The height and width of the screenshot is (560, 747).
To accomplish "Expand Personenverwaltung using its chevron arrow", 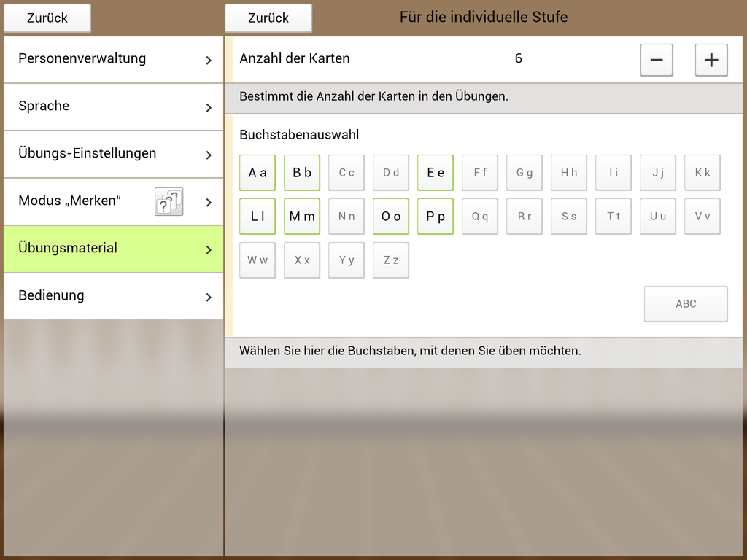I will click(x=209, y=60).
